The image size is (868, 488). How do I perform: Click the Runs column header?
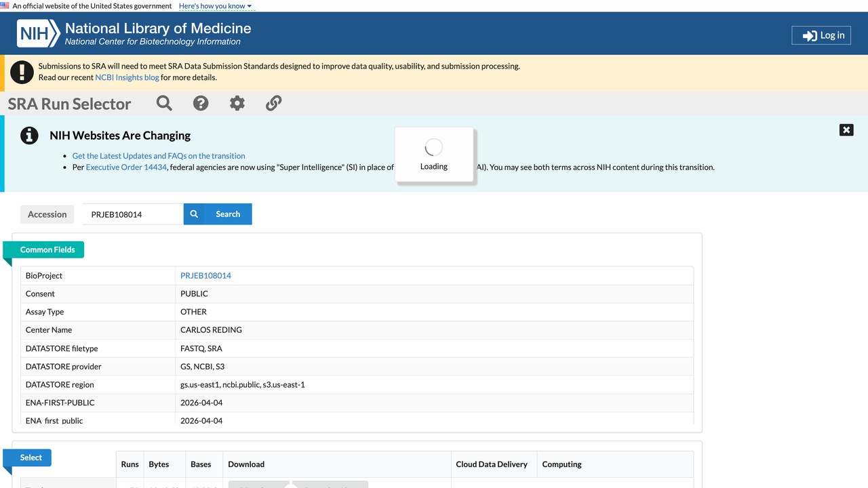coord(130,464)
